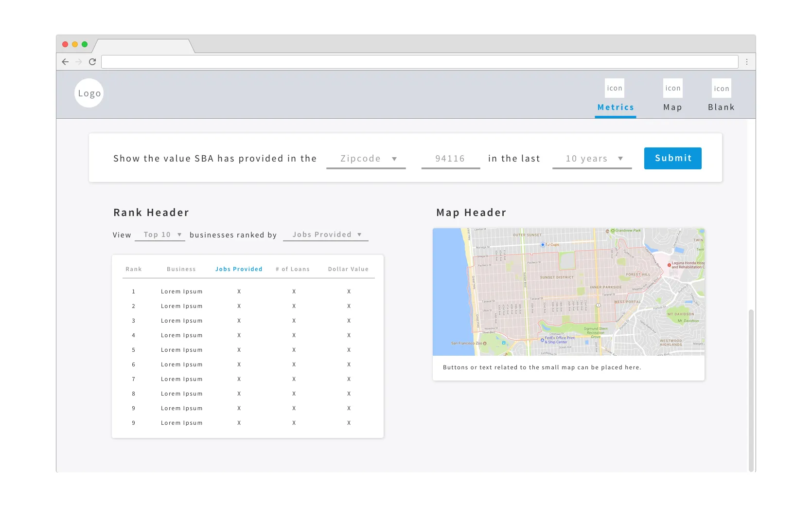
Task: Expand the 10 years dropdown
Action: (592, 159)
